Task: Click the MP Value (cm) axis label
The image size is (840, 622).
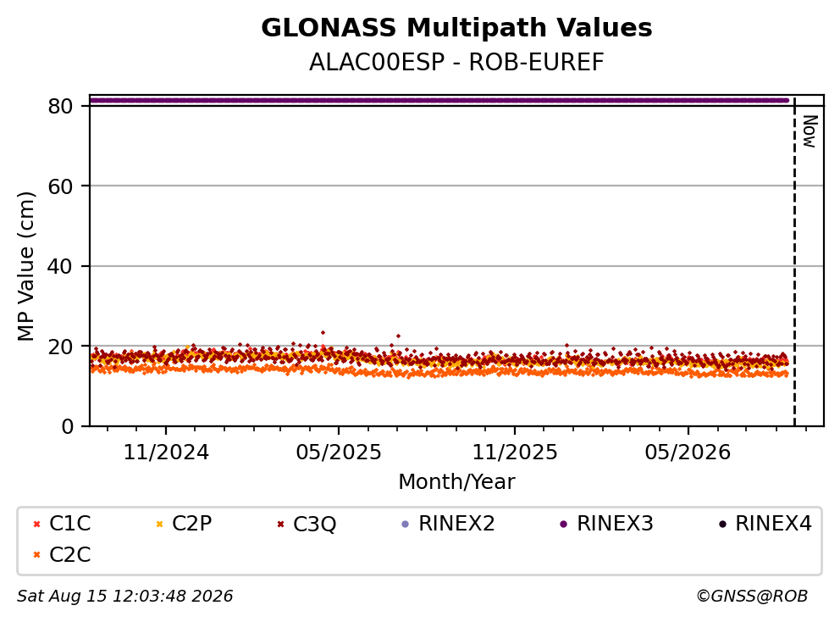Action: click(x=25, y=266)
